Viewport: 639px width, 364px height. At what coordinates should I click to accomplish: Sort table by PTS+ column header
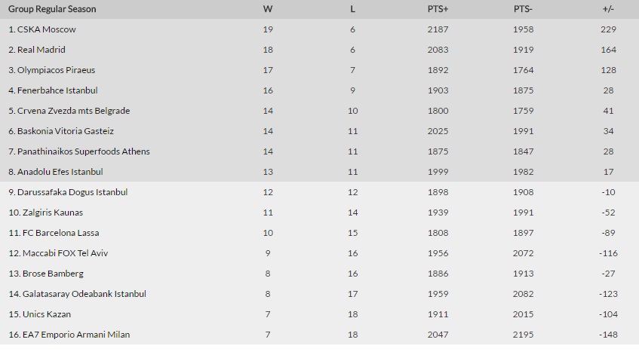(x=438, y=9)
